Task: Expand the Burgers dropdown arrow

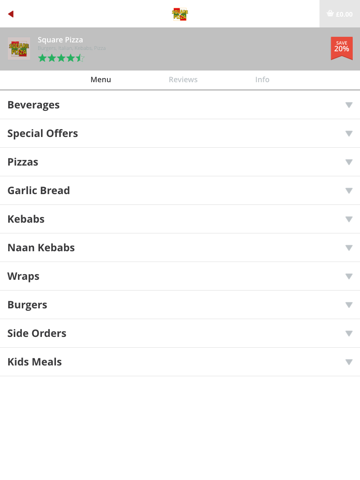Action: point(349,305)
